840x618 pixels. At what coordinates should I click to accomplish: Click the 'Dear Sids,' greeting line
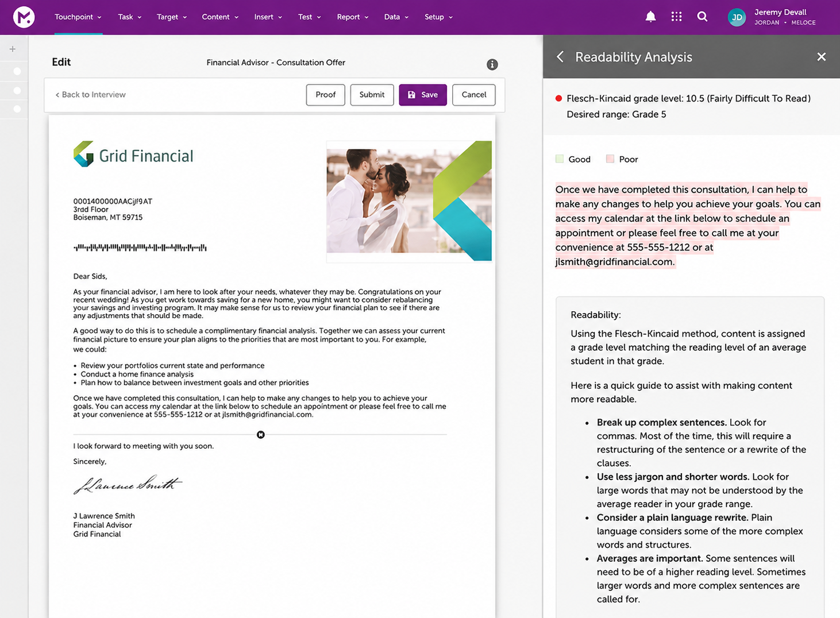click(90, 276)
